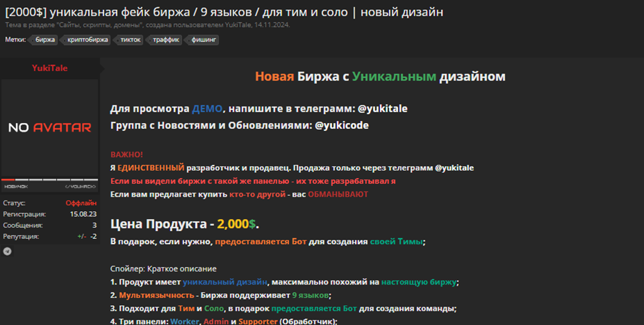Click the «Оффлайн» status value
The image size is (644, 325).
tap(81, 203)
